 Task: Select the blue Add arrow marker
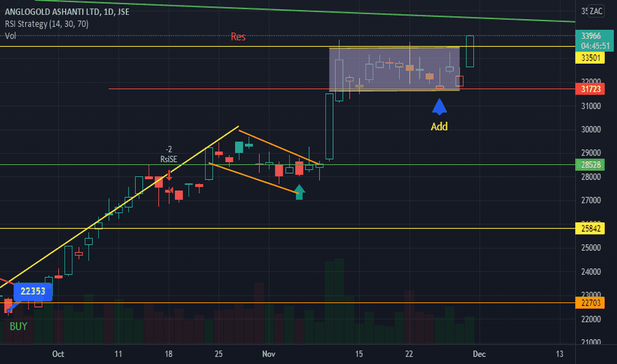439,107
